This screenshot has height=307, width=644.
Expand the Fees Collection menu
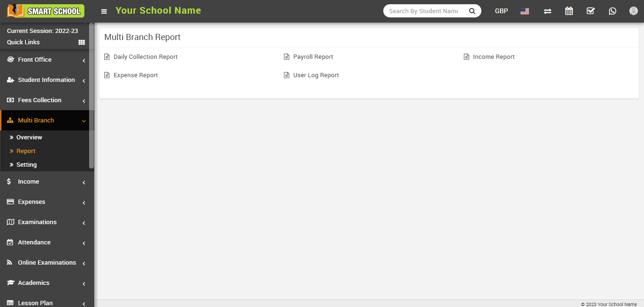click(x=46, y=100)
